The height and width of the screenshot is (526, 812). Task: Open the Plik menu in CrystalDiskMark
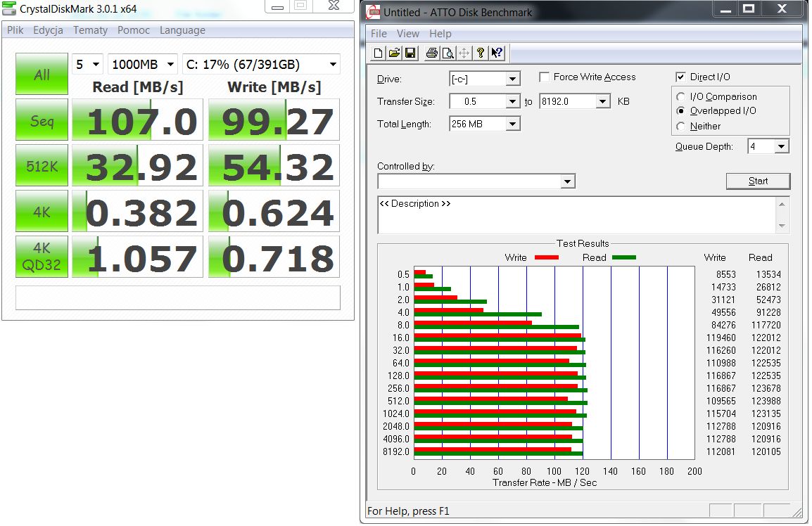pyautogui.click(x=15, y=30)
